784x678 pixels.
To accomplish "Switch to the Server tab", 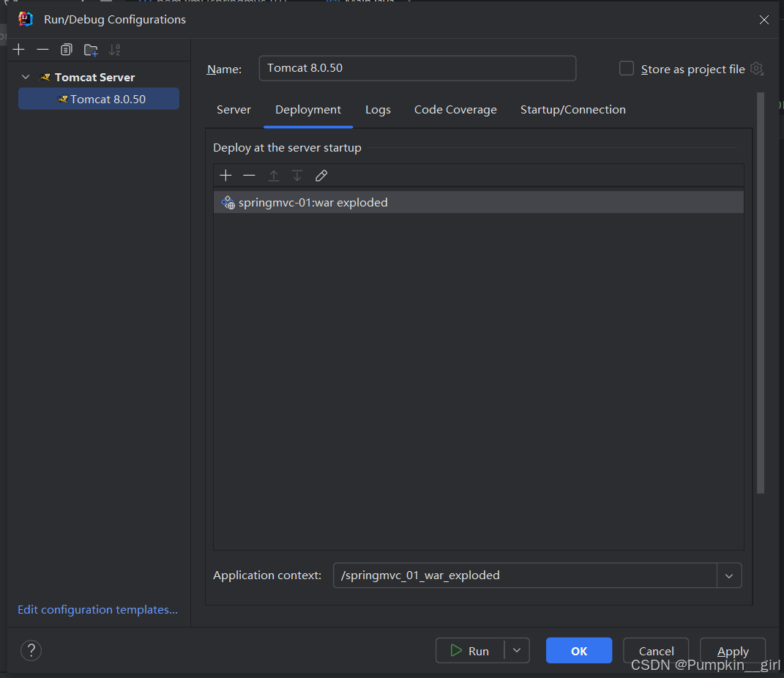I will [234, 110].
